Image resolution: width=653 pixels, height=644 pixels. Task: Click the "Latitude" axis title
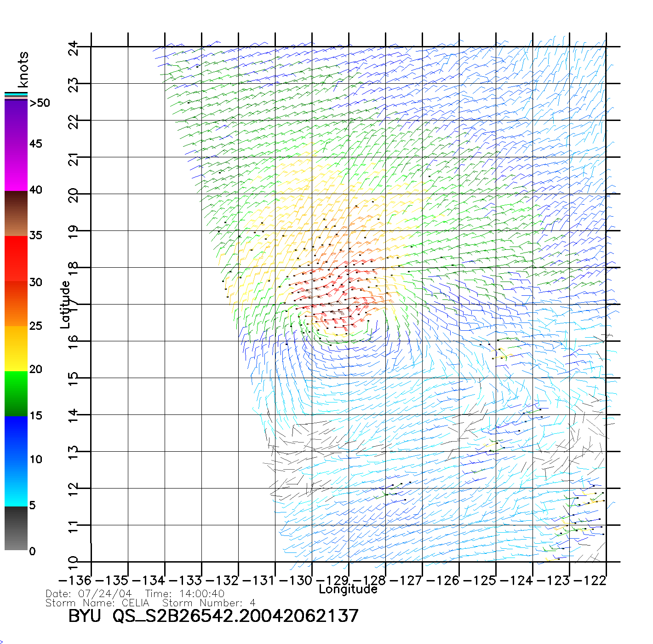click(x=65, y=305)
